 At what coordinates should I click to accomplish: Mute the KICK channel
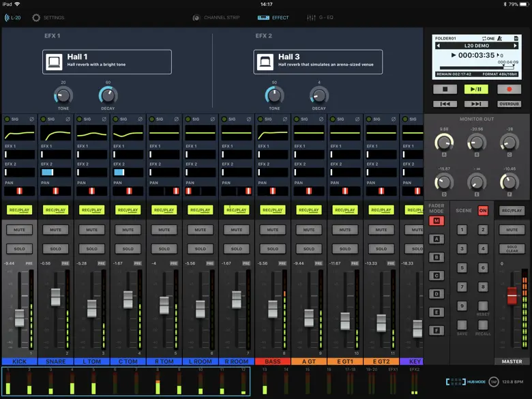point(19,230)
